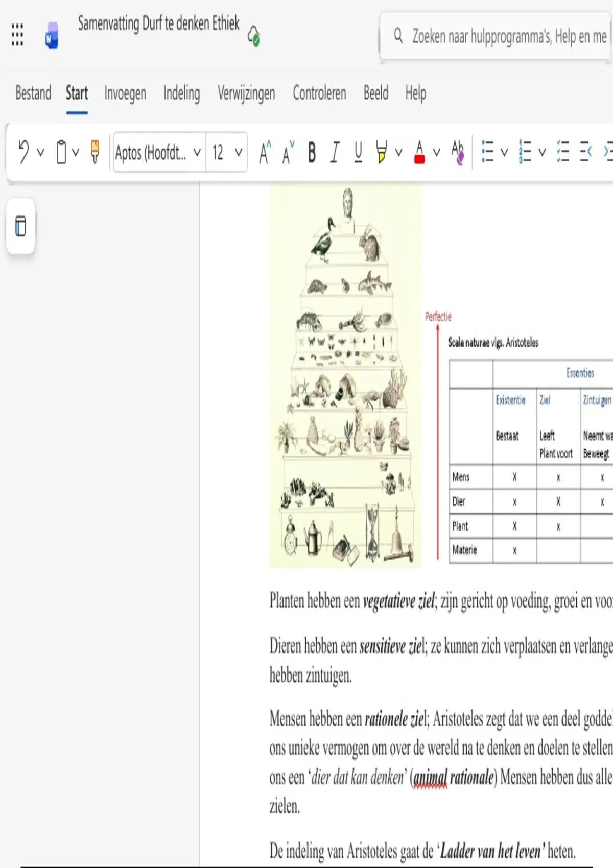Open the app launcher grid
This screenshot has width=613, height=868.
pos(17,35)
